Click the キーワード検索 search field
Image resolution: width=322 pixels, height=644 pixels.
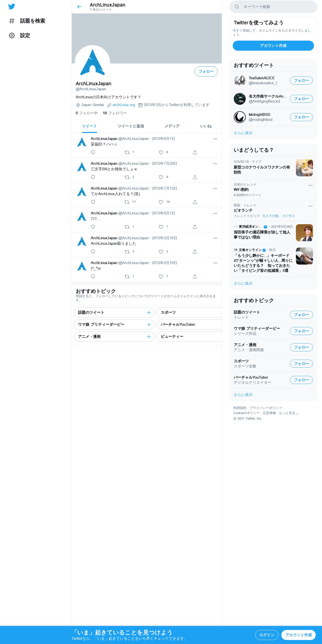(273, 7)
